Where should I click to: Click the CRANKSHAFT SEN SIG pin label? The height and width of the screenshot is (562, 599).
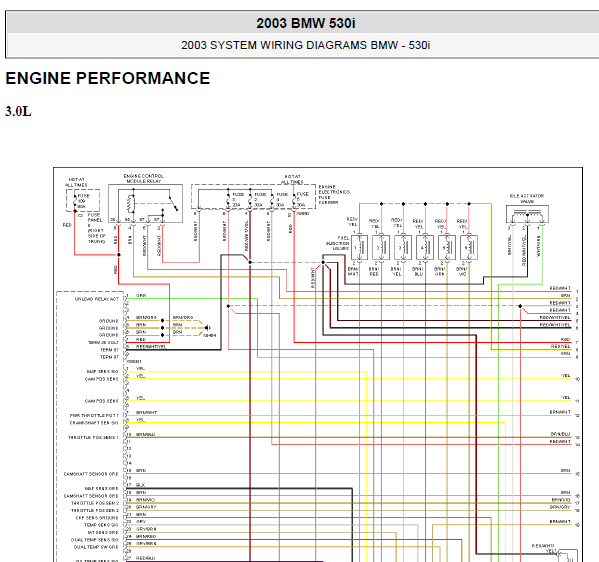tap(94, 423)
